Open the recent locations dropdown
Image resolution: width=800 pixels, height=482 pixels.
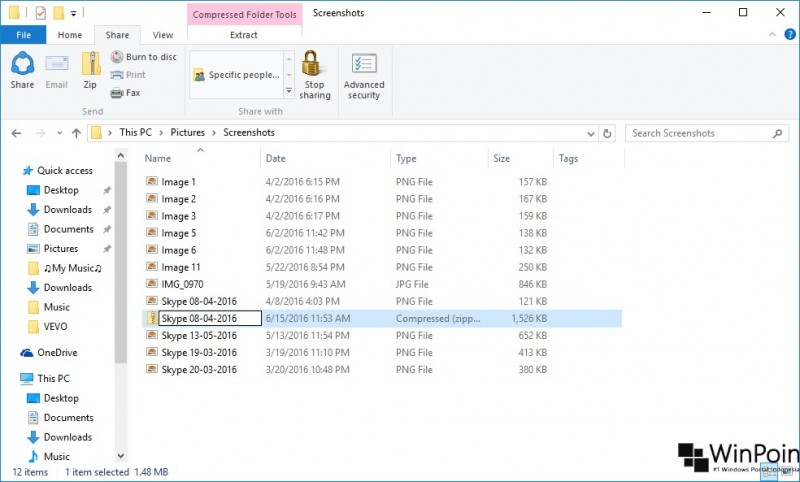pyautogui.click(x=59, y=133)
